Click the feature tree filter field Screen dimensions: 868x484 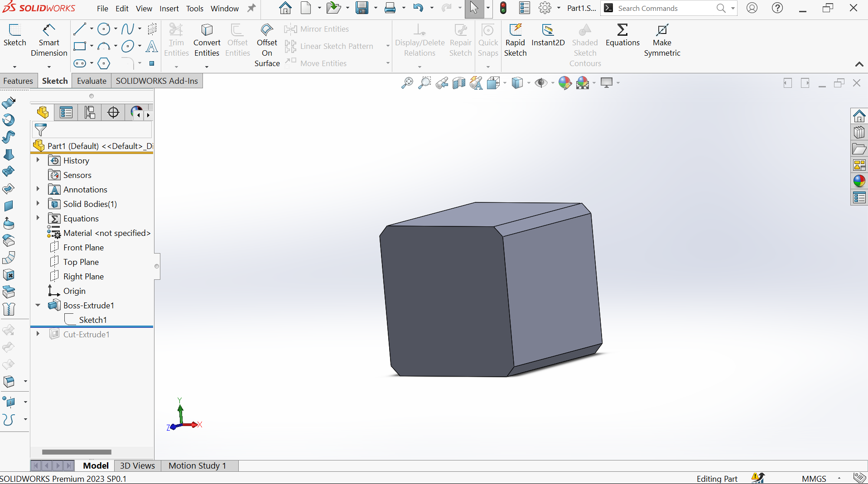pos(92,130)
